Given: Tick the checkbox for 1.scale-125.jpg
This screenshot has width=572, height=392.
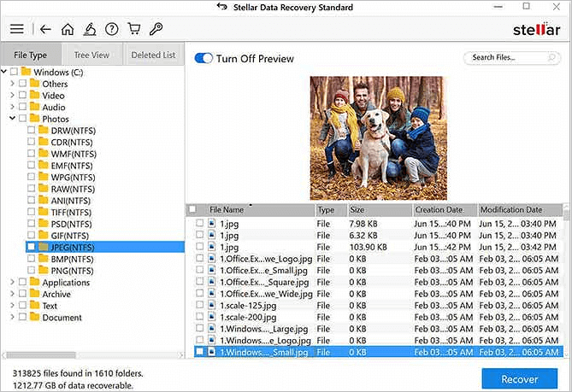Looking at the screenshot, I should [x=200, y=305].
